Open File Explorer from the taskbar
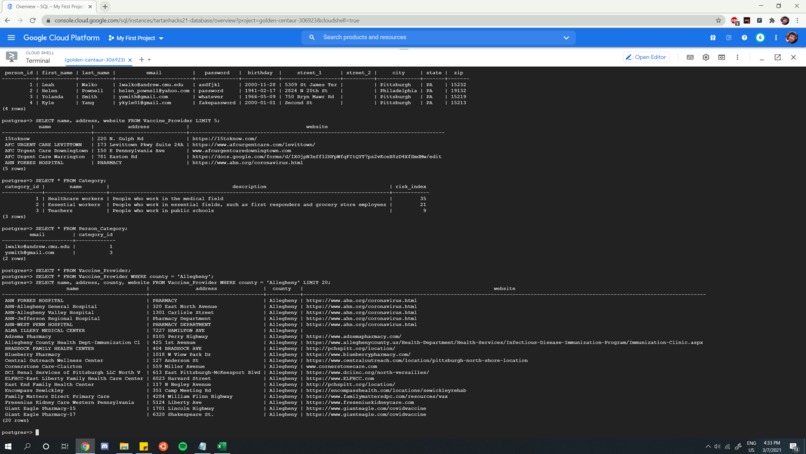The image size is (806, 454). pyautogui.click(x=124, y=446)
